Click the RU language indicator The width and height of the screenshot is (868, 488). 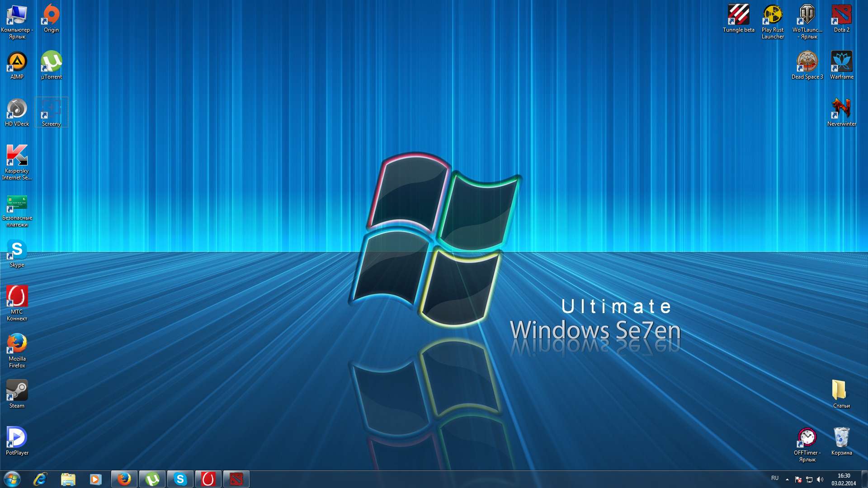pyautogui.click(x=775, y=478)
